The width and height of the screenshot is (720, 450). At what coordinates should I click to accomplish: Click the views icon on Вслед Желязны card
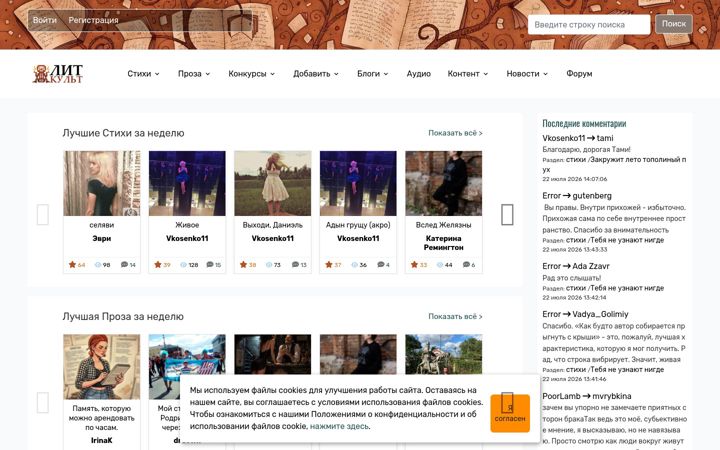pyautogui.click(x=440, y=264)
